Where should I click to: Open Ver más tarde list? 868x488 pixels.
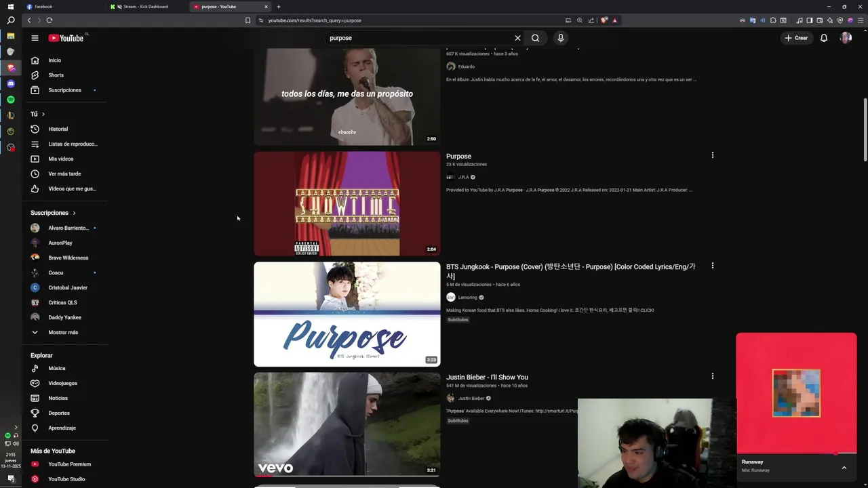64,174
